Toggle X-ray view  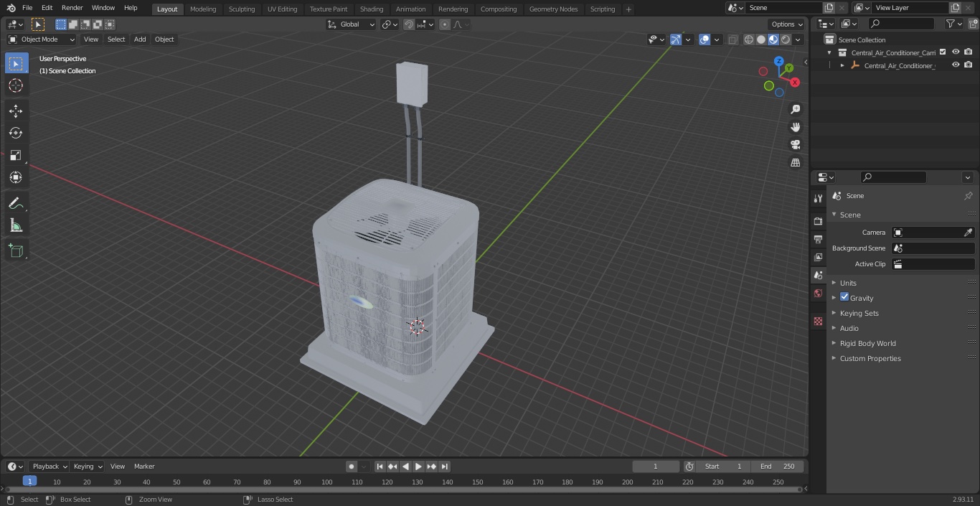pos(732,39)
